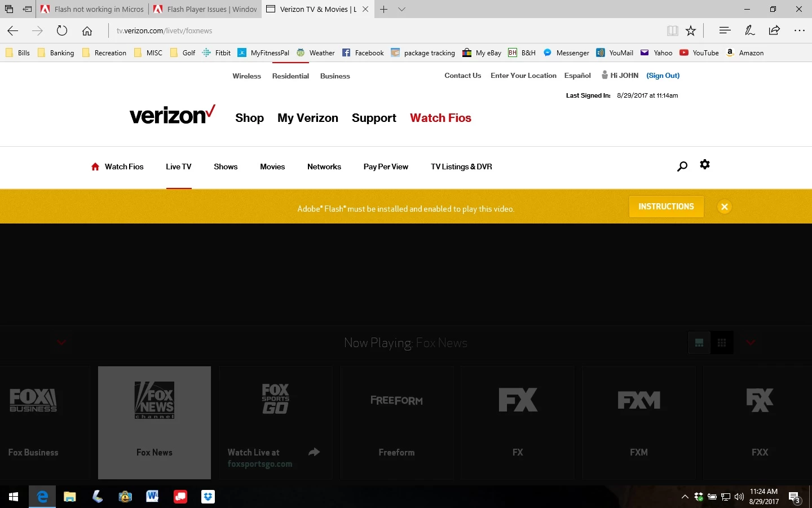Open settings gear icon on Fios page
This screenshot has height=508, width=812.
(705, 164)
